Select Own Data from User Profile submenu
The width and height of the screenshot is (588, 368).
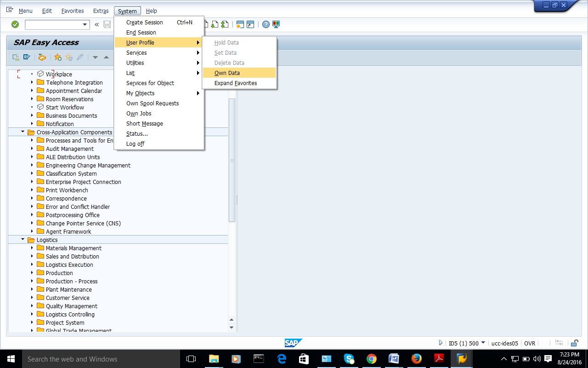coord(227,73)
